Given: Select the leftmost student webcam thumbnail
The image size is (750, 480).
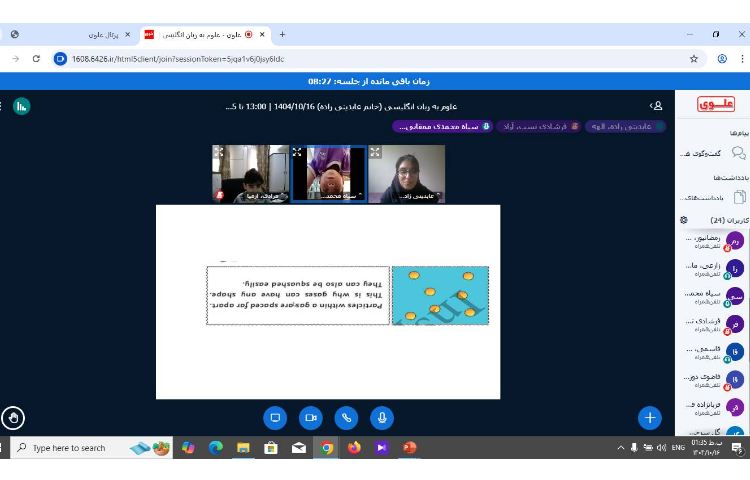Looking at the screenshot, I should pyautogui.click(x=250, y=174).
